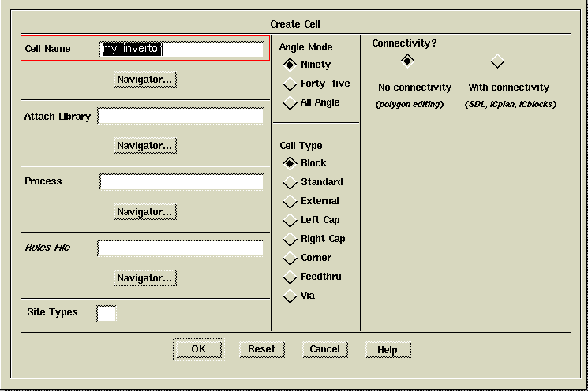Set cell type to Standard
This screenshot has width=588, height=391.
click(x=290, y=182)
